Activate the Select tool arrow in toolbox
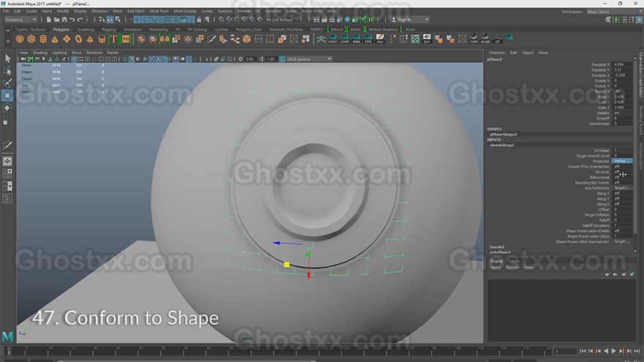The image size is (644, 362). [7, 59]
